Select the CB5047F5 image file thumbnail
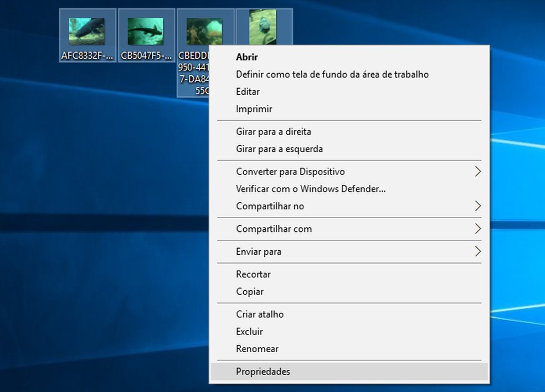Screen dimensions: 545x392 tap(145, 31)
